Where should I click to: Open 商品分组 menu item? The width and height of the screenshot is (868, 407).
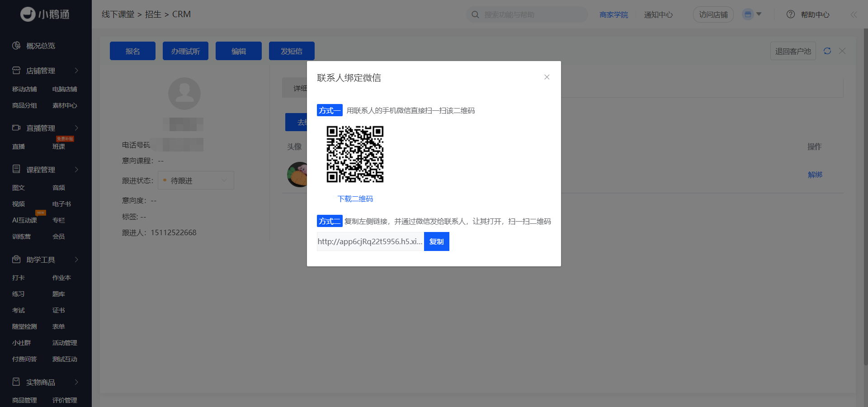pos(24,105)
